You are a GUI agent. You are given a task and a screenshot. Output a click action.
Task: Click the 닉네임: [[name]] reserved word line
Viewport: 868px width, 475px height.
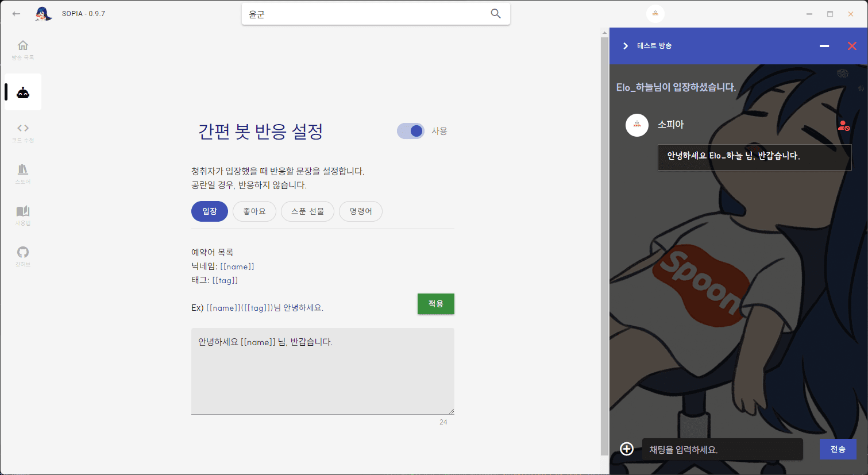pyautogui.click(x=223, y=267)
